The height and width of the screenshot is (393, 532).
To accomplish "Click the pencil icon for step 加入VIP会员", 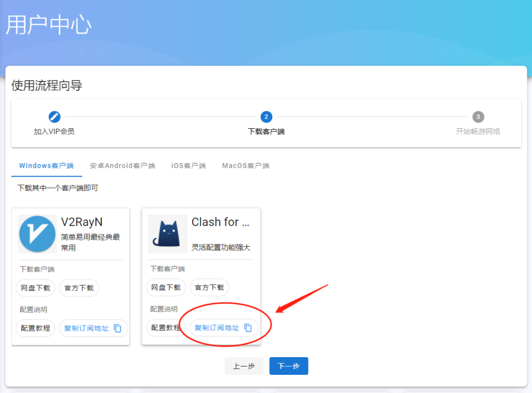I will click(x=54, y=117).
